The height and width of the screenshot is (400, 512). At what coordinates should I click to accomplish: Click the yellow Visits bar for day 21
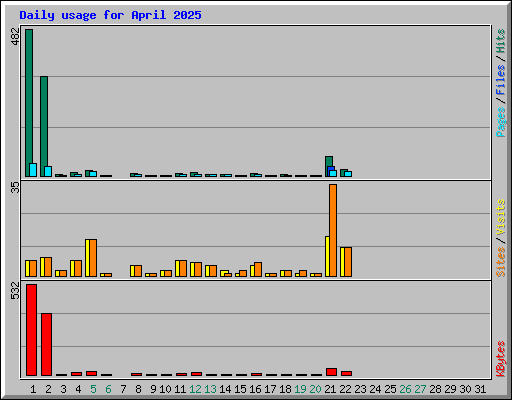(x=327, y=256)
